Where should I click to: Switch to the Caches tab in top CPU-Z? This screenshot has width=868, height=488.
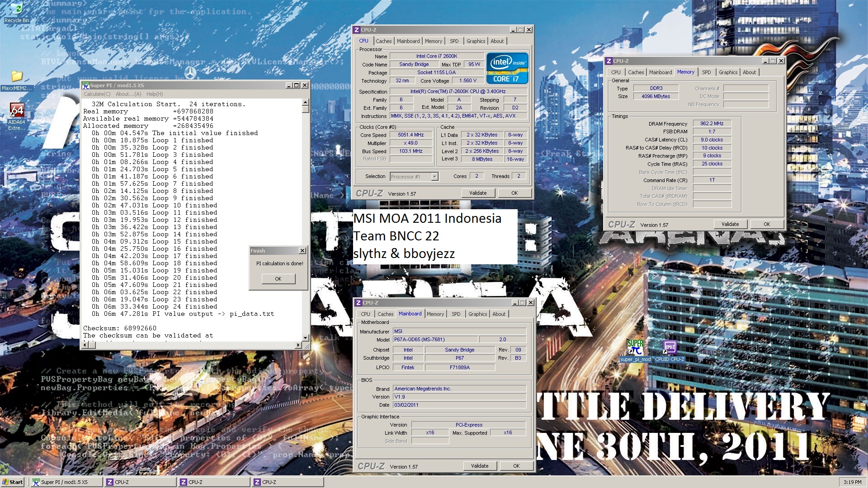coord(383,41)
